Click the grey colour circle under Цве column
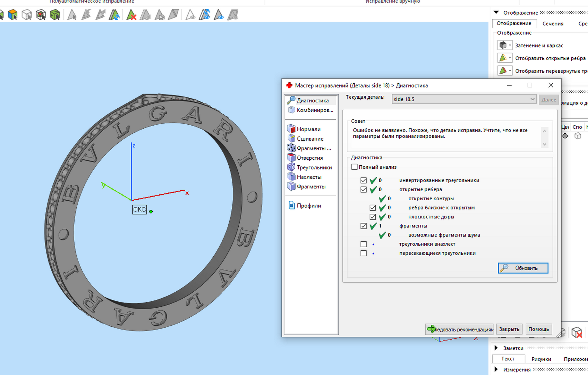 (x=565, y=136)
